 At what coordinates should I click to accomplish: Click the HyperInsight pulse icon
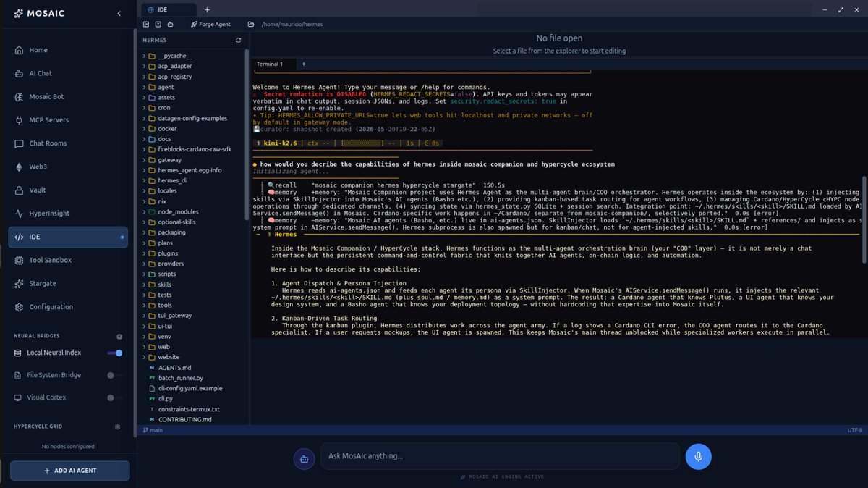20,214
